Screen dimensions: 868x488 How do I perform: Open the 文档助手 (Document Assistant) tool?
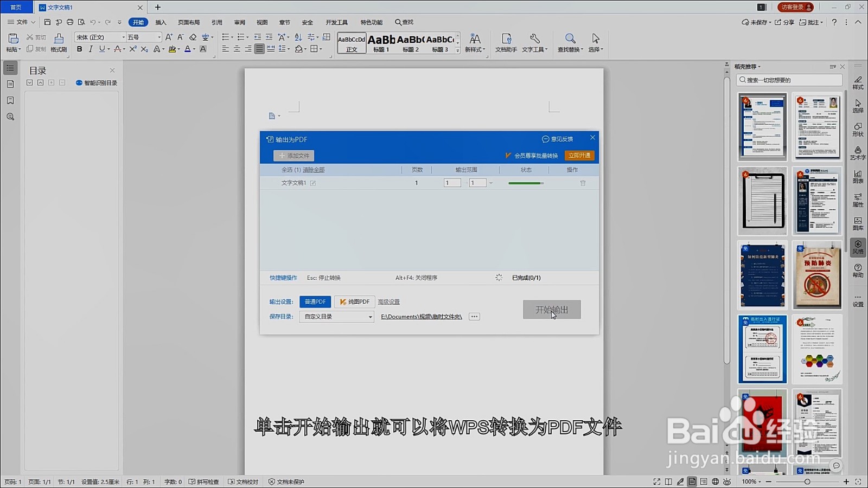tap(506, 43)
